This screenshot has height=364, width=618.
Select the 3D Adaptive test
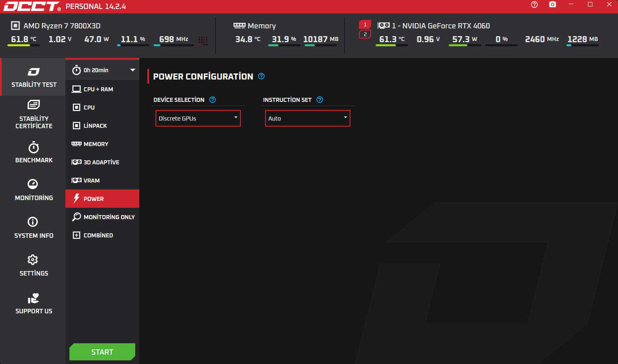coord(102,162)
